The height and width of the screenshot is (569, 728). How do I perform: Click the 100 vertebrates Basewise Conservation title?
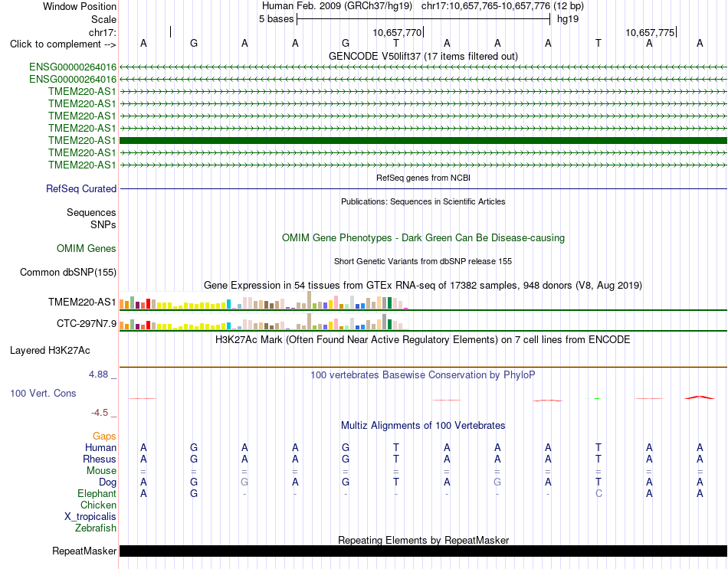[423, 375]
